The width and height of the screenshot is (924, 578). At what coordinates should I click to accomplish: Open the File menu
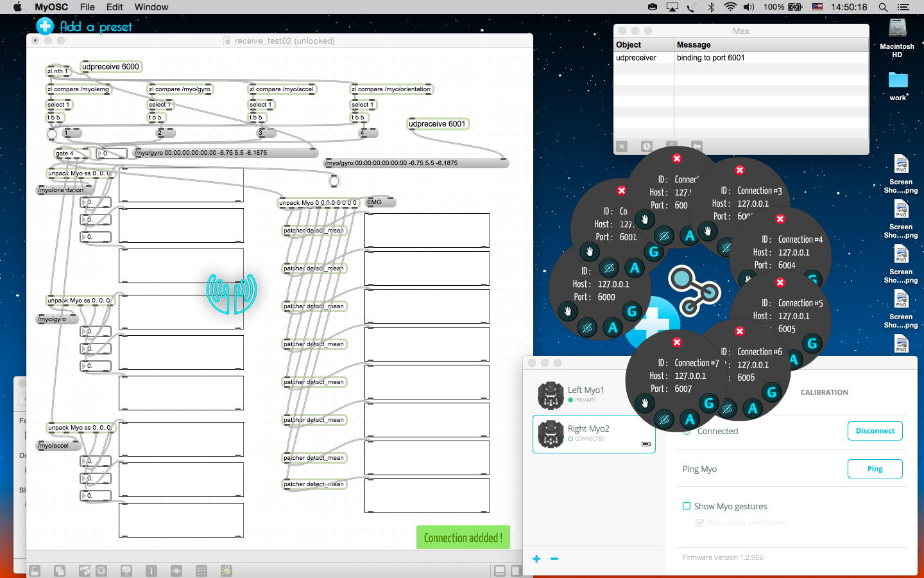[x=87, y=7]
